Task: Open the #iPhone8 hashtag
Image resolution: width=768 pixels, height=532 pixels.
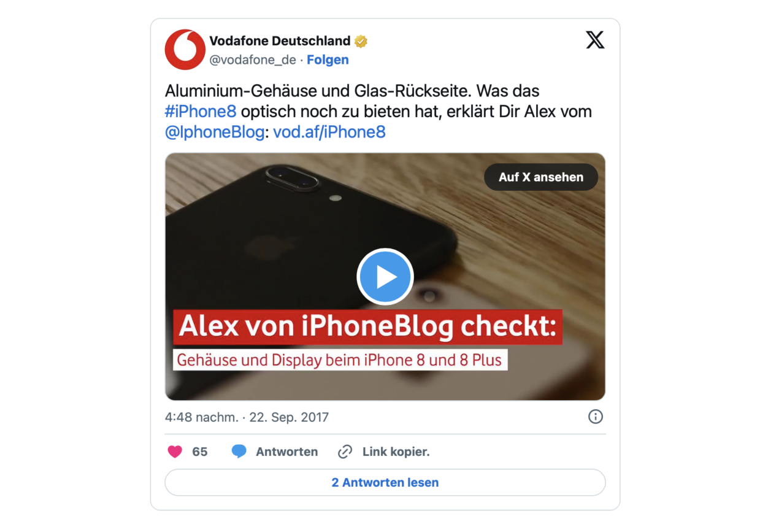Action: click(x=201, y=112)
